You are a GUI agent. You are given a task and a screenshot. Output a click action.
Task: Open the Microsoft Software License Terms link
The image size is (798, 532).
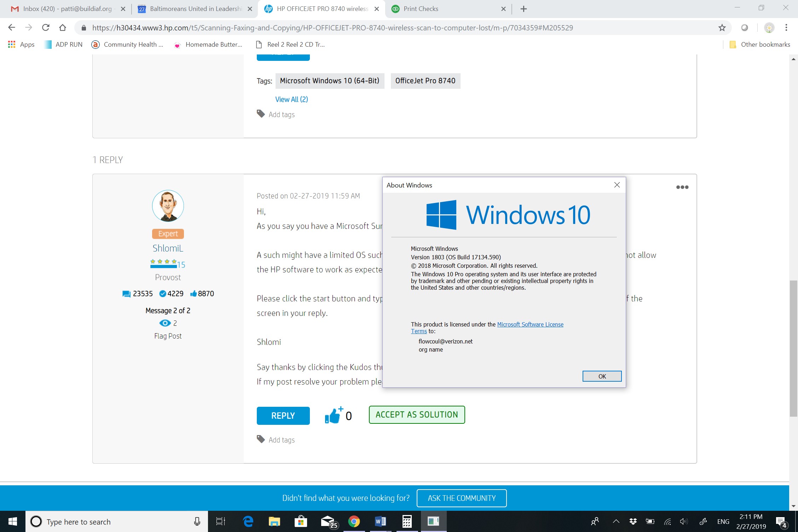pos(530,324)
